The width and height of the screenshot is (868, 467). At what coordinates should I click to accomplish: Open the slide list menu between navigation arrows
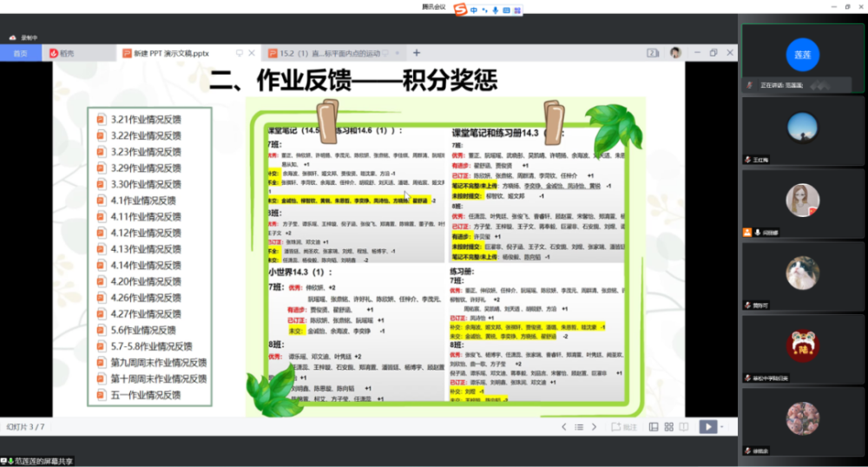(x=578, y=426)
